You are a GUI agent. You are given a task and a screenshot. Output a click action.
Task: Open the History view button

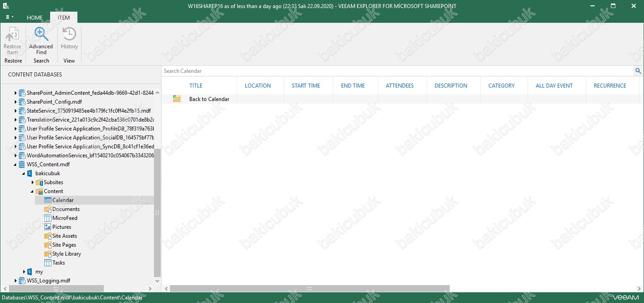[69, 39]
